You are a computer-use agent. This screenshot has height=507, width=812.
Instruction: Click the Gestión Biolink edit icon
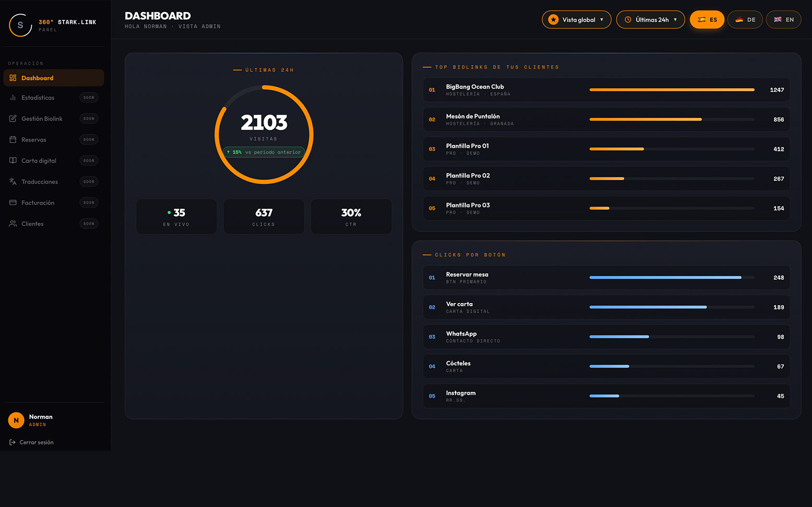coord(13,118)
